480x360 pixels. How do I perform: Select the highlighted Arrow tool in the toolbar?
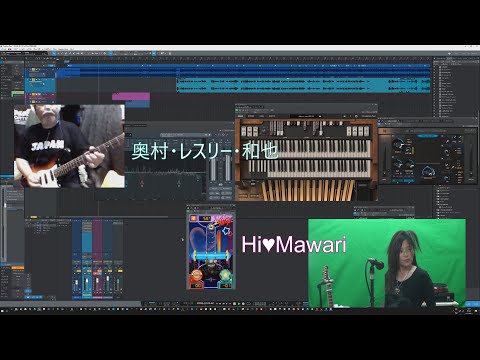pos(54,53)
